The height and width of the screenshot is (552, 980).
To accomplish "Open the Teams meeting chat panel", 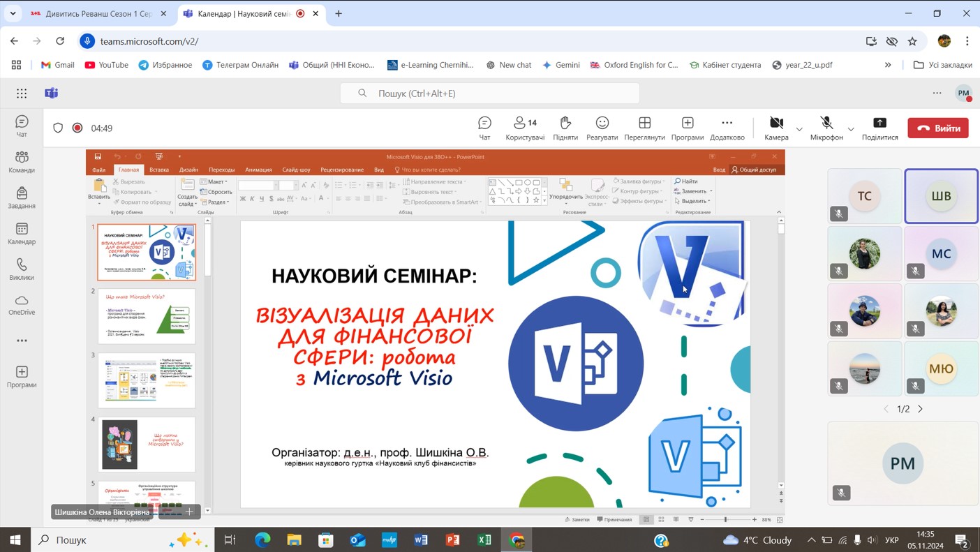I will tap(484, 128).
